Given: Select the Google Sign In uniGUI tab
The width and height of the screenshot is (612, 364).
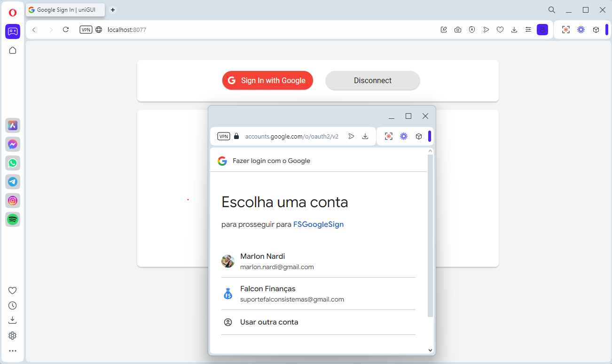Looking at the screenshot, I should coord(65,9).
